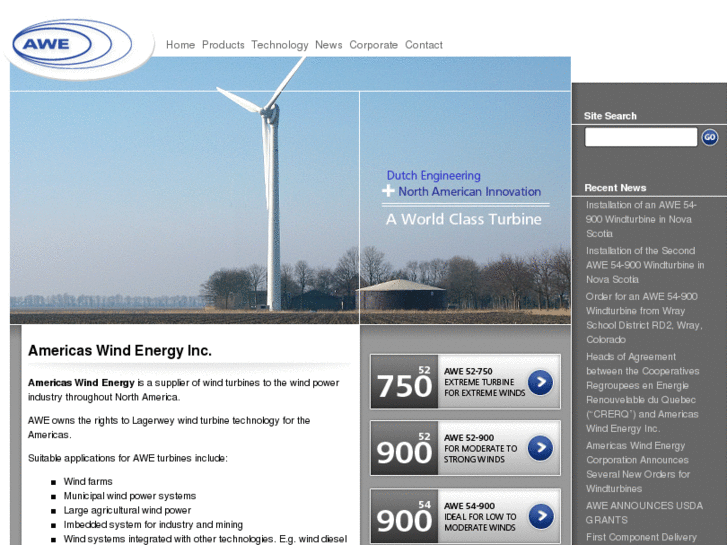Viewport: 727px width, 545px height.
Task: Open Several New Orders for Windturbines news
Action: coord(638,467)
